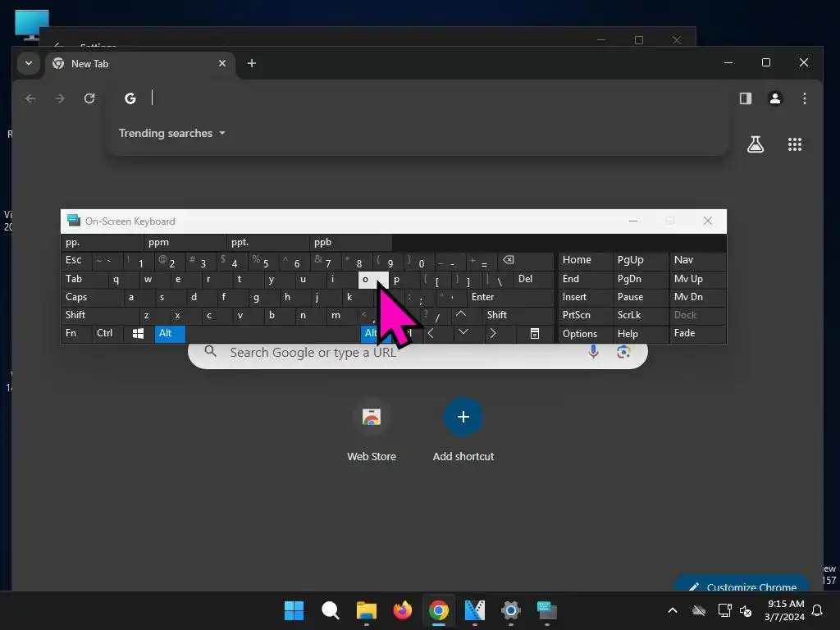Open taskbar Search
The width and height of the screenshot is (840, 630).
point(330,610)
